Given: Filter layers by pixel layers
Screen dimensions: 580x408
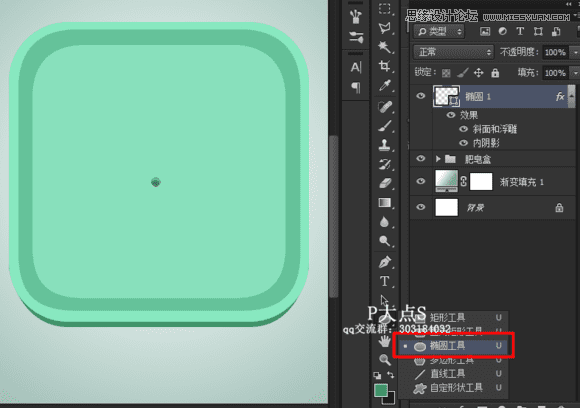Looking at the screenshot, I should pyautogui.click(x=485, y=31).
